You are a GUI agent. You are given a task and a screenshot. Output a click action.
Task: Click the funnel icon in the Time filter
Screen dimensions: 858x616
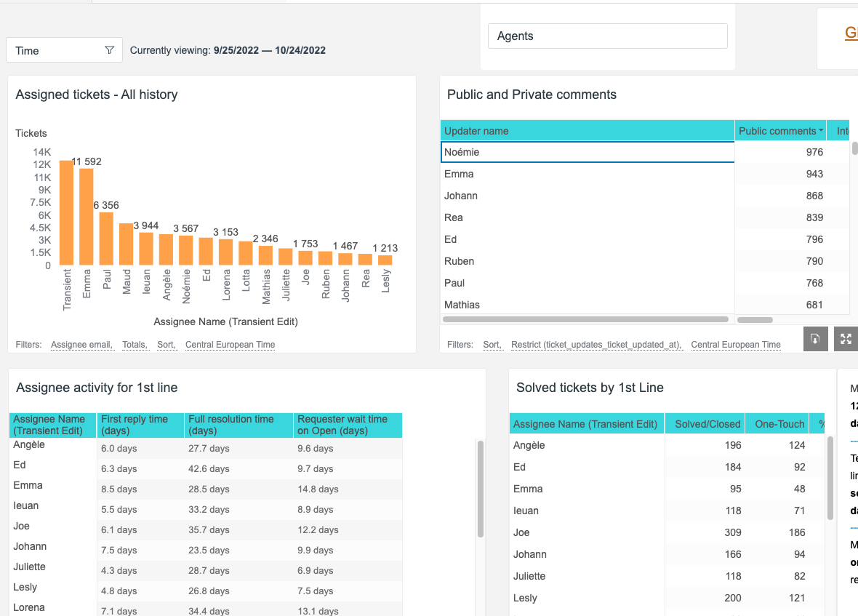pos(109,50)
